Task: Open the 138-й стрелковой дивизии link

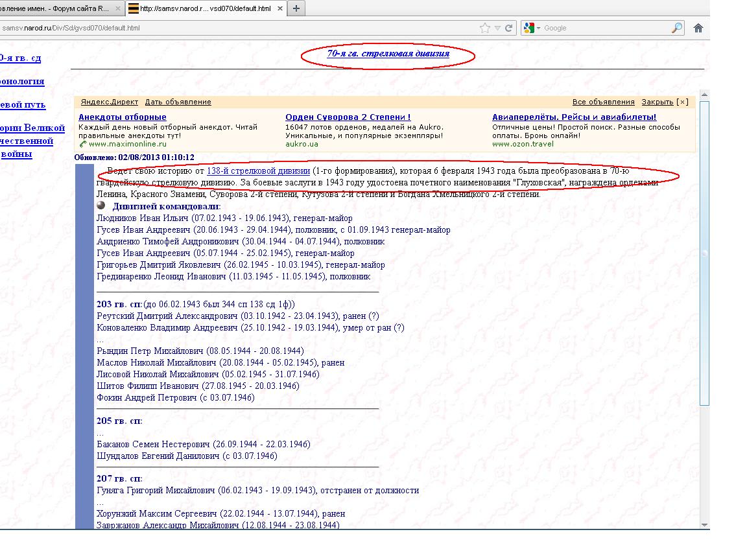Action: click(x=258, y=171)
